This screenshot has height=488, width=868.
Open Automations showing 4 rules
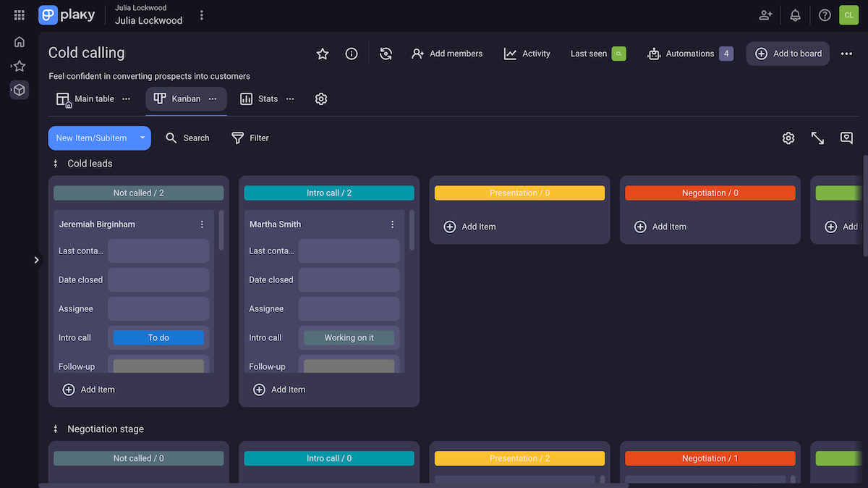(x=689, y=54)
